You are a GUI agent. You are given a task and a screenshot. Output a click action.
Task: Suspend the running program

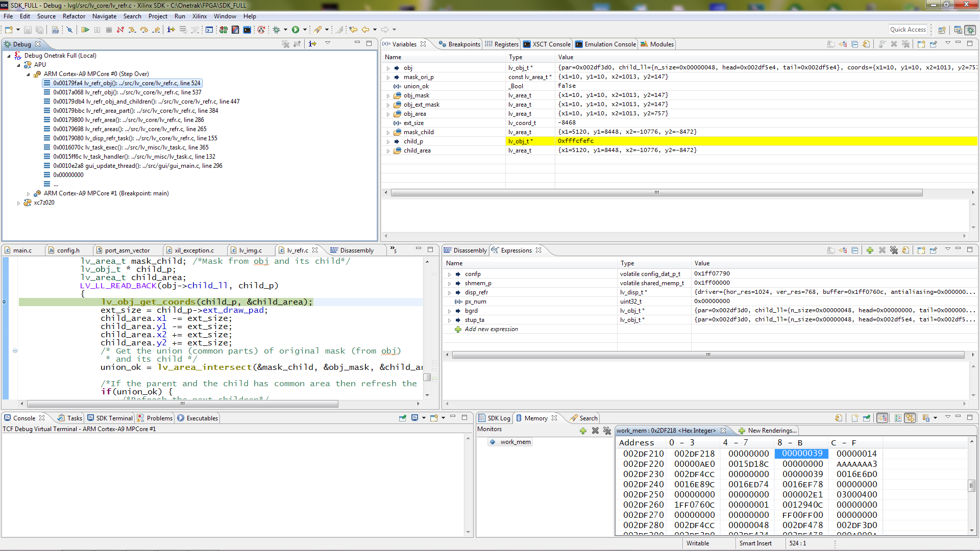pyautogui.click(x=97, y=30)
